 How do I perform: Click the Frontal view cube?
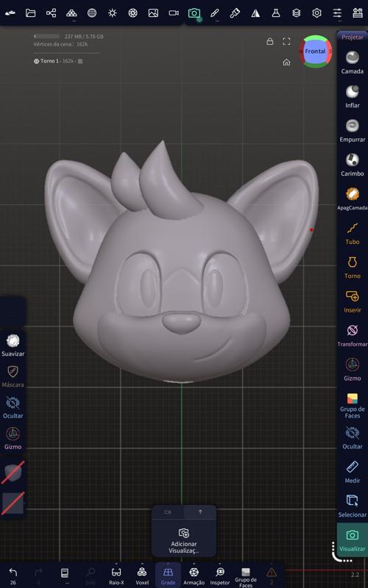(x=316, y=51)
